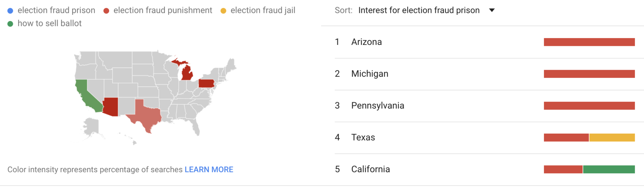This screenshot has width=644, height=187.
Task: Click Michigan state on the map
Action: pyautogui.click(x=187, y=73)
